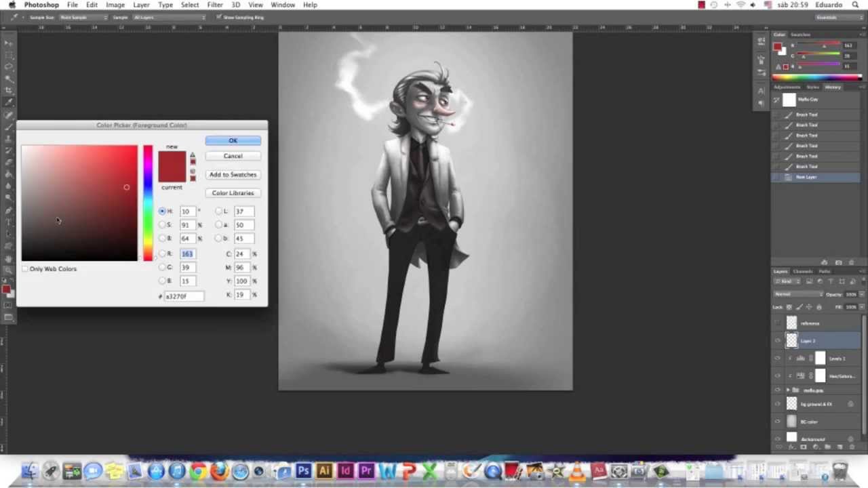The width and height of the screenshot is (868, 488).
Task: Open the blend mode Normal dropdown
Action: (800, 294)
